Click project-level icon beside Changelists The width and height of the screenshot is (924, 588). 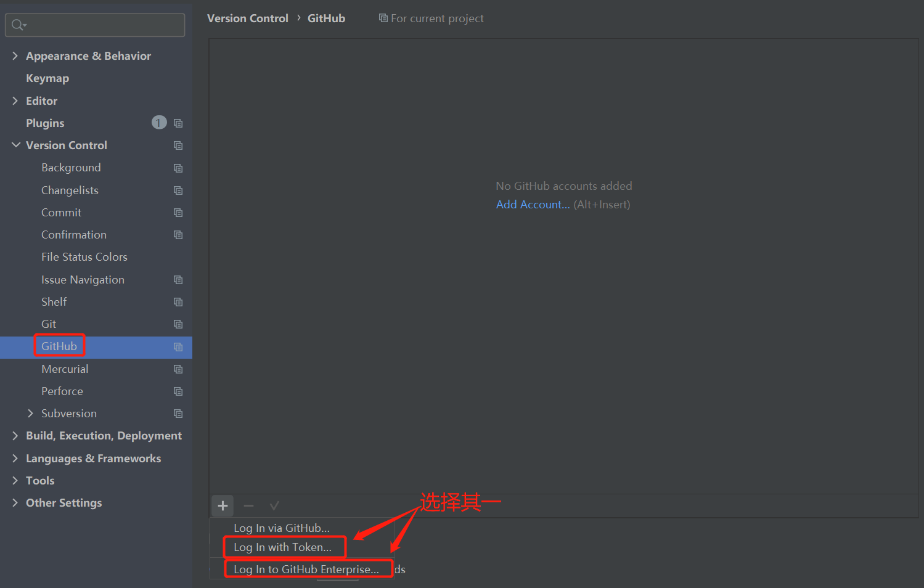coord(178,190)
